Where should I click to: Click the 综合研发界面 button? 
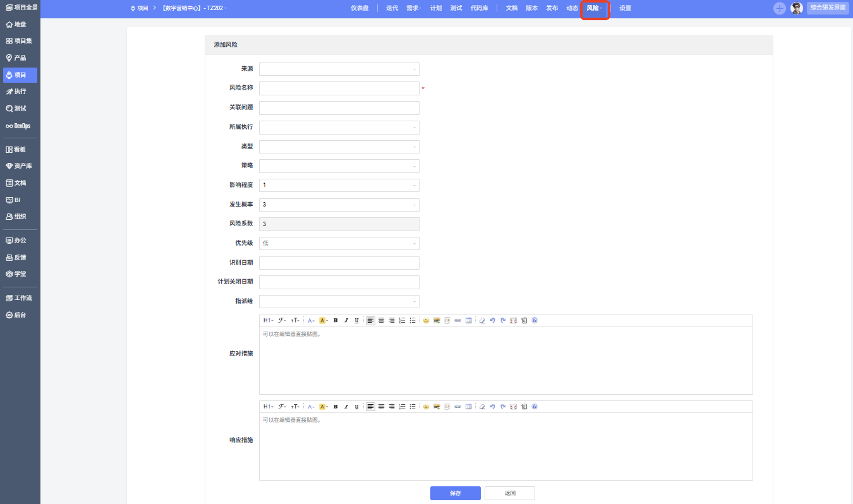click(828, 8)
